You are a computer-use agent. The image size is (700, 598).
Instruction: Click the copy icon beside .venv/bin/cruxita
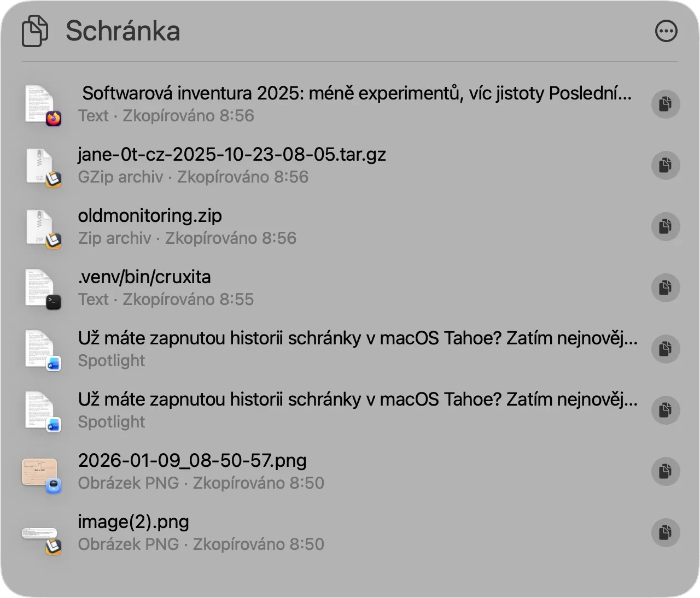[666, 288]
